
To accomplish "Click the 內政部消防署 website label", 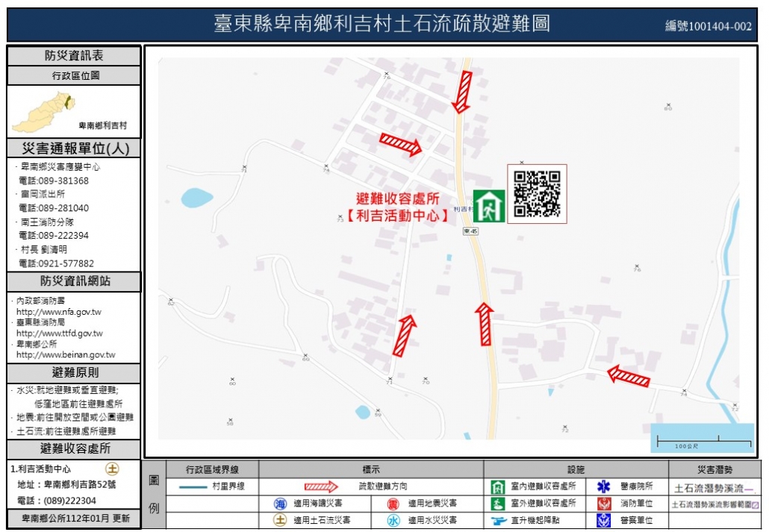I will click(41, 301).
